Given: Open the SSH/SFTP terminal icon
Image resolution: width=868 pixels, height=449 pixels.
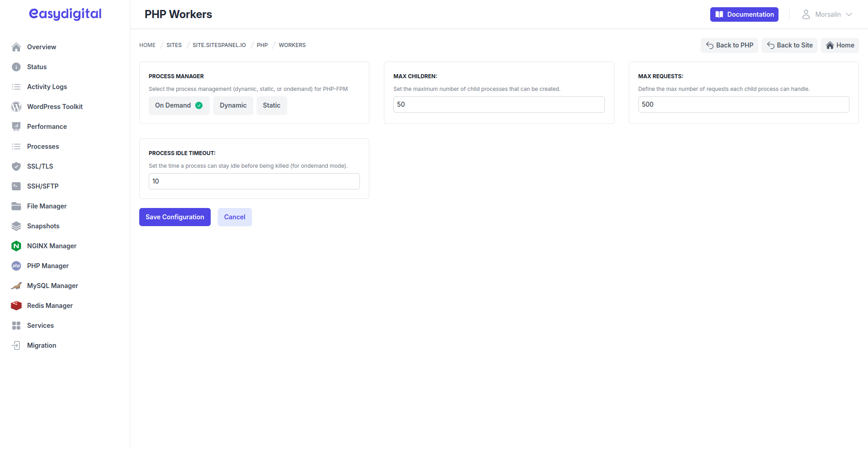Looking at the screenshot, I should point(16,186).
